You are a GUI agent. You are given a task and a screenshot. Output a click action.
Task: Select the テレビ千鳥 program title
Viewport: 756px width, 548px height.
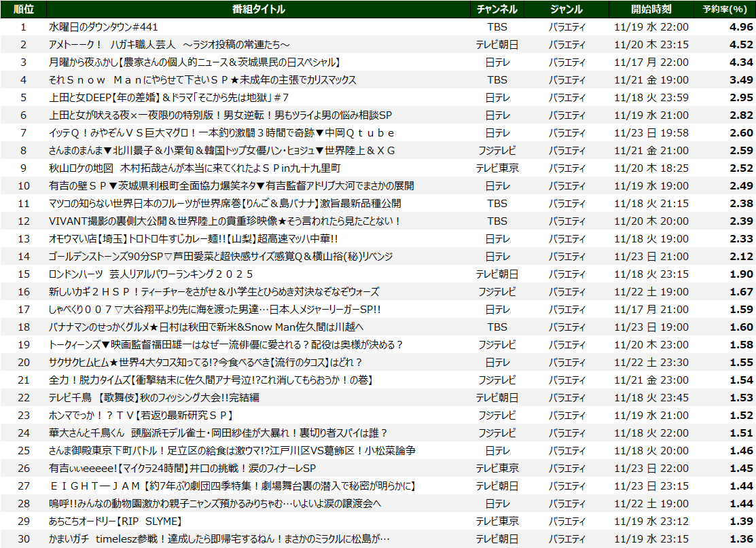[154, 398]
